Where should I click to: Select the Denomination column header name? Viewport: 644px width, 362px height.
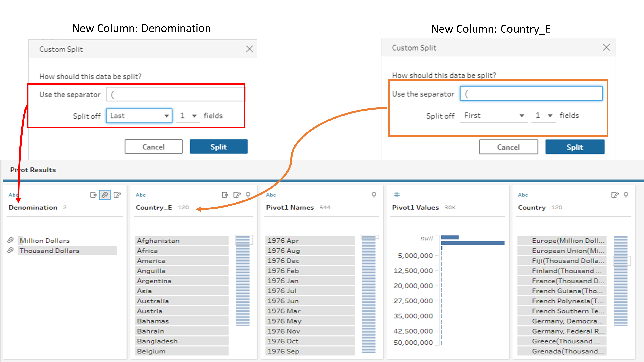point(33,208)
